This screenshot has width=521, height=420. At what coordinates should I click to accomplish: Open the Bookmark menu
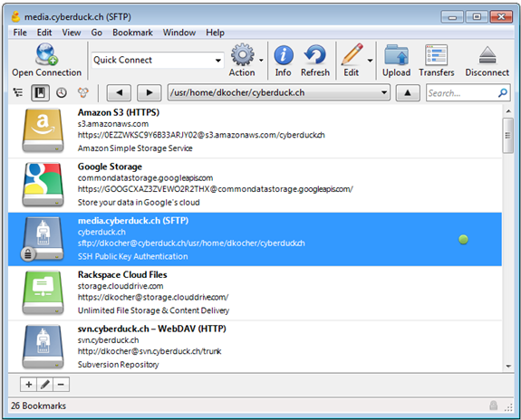point(132,33)
